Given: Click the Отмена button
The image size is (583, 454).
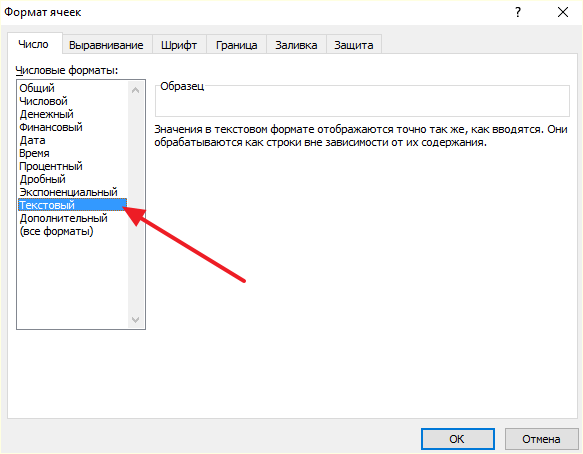Looking at the screenshot, I should coord(541,439).
